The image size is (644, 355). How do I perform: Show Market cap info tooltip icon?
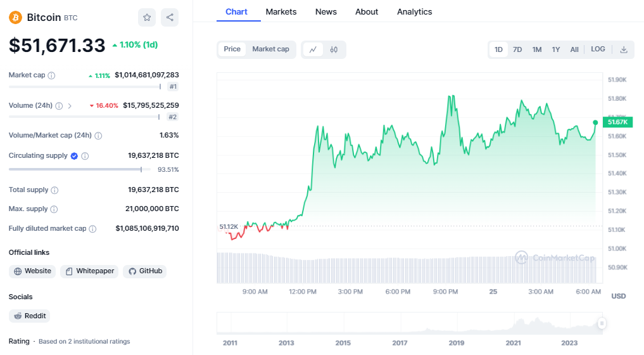[x=51, y=75]
